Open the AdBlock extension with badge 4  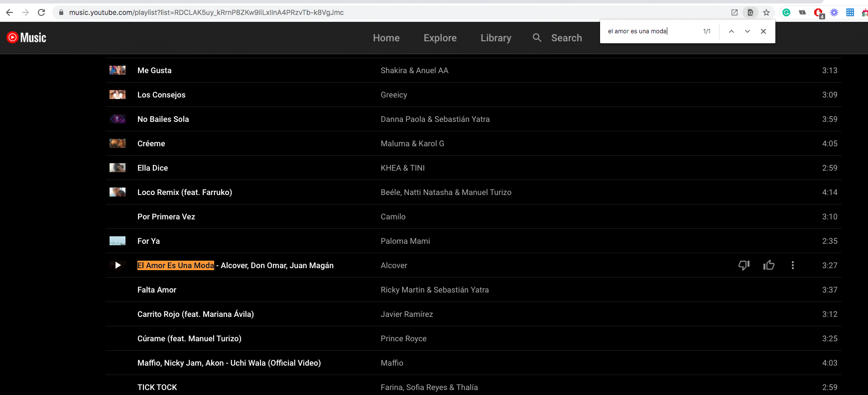pos(819,13)
